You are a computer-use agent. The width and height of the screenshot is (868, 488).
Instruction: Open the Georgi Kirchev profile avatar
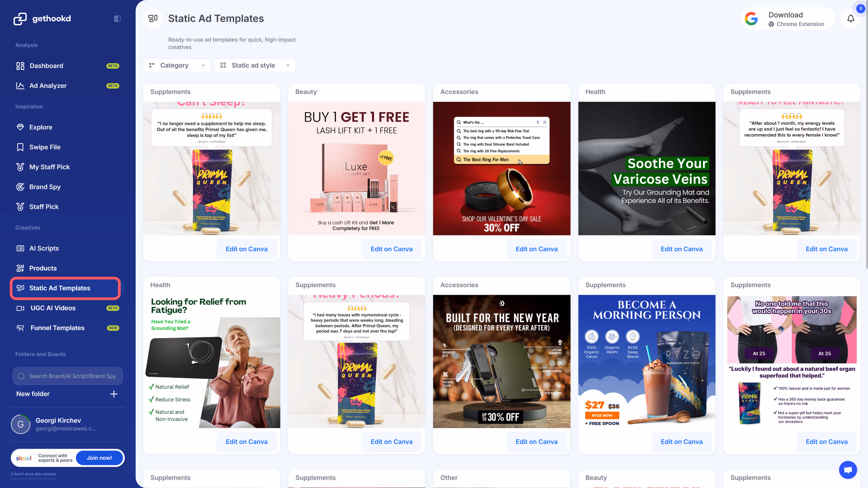(x=21, y=424)
